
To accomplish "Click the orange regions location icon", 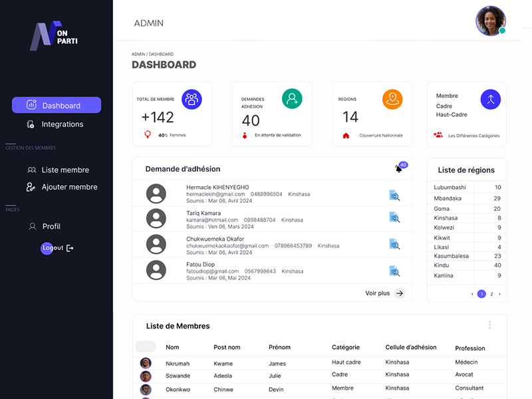I will [x=392, y=98].
